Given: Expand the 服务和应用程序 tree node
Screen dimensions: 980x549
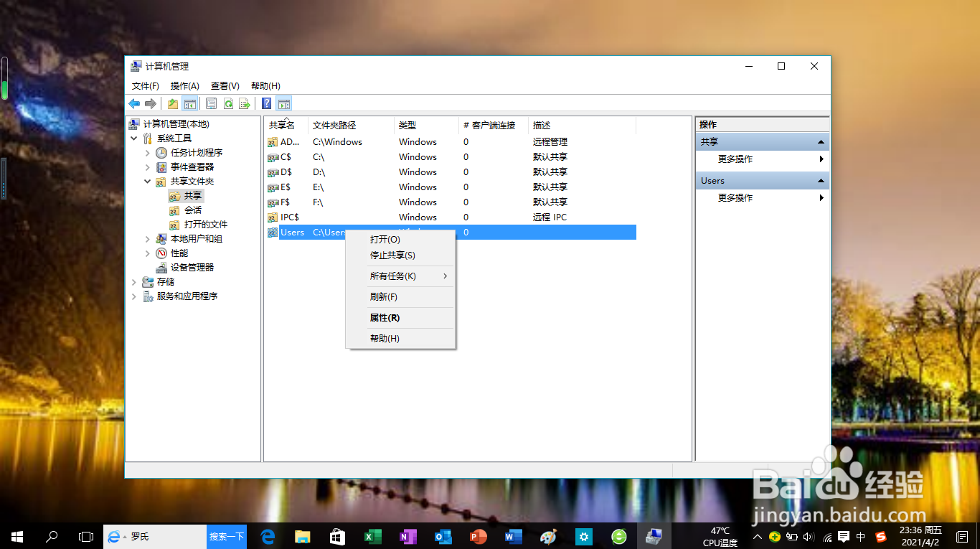Looking at the screenshot, I should point(134,296).
